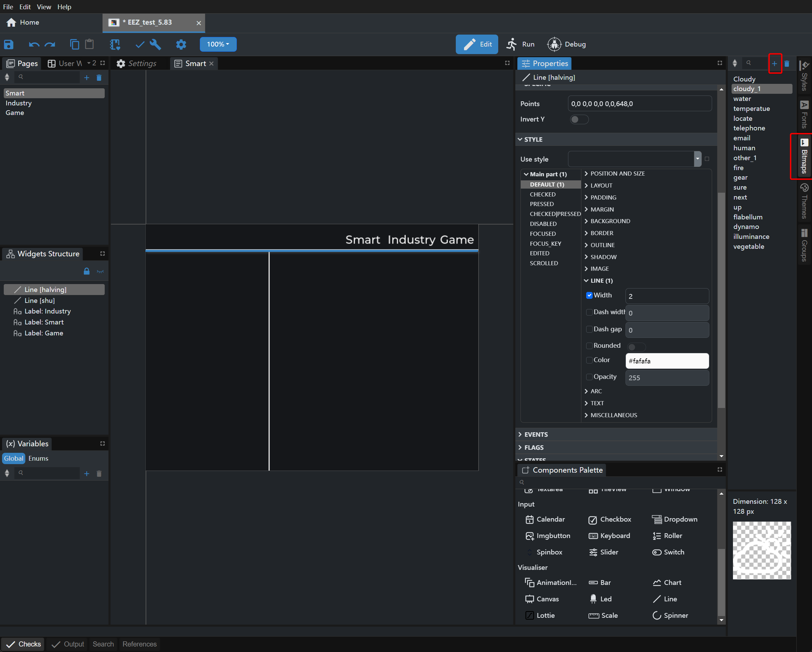Delete selected bitmap with trash icon
This screenshot has height=652, width=812.
(787, 64)
